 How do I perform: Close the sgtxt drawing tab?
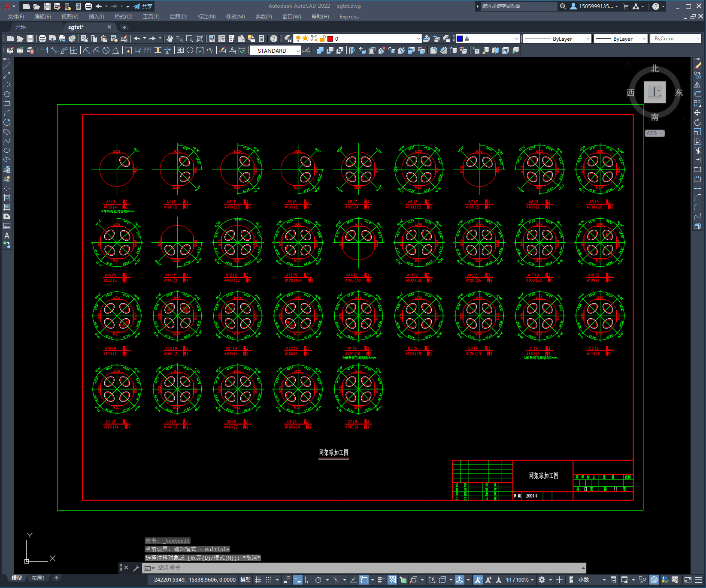point(109,27)
